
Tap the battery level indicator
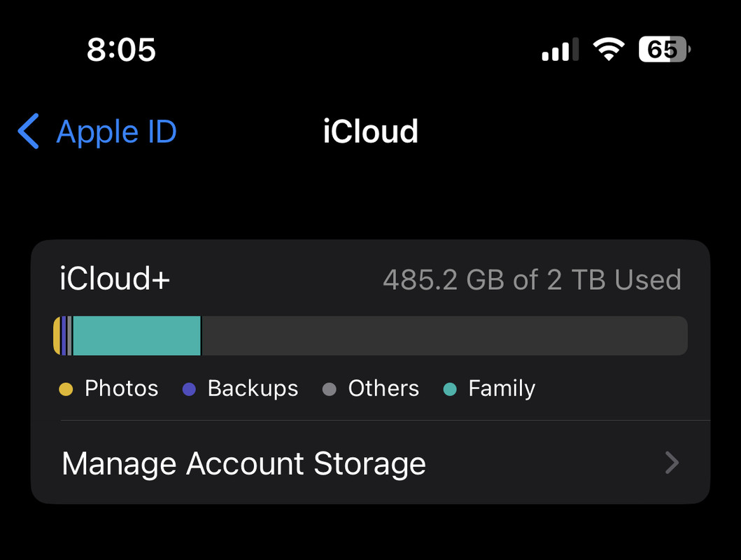[664, 50]
